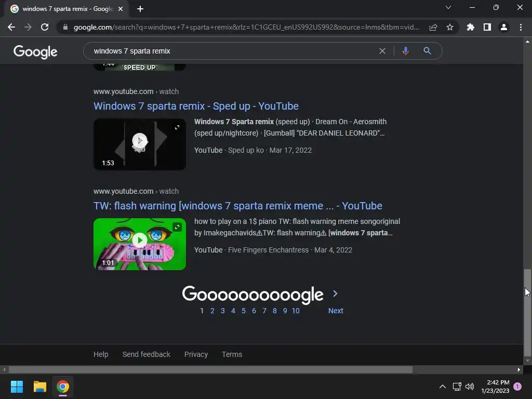Viewport: 532px width, 399px height.
Task: Click the scroll-up arrow of vertical scrollbar
Action: [527, 42]
